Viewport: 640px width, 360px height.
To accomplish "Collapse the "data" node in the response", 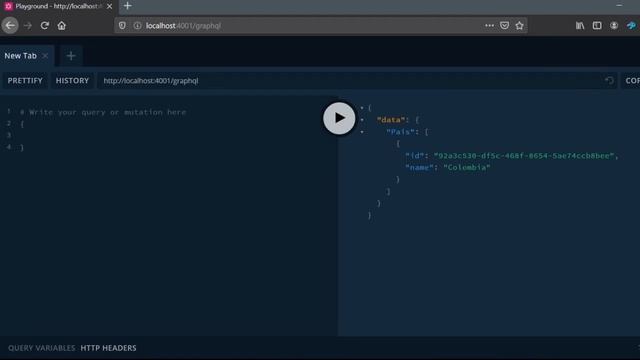I will [x=362, y=120].
